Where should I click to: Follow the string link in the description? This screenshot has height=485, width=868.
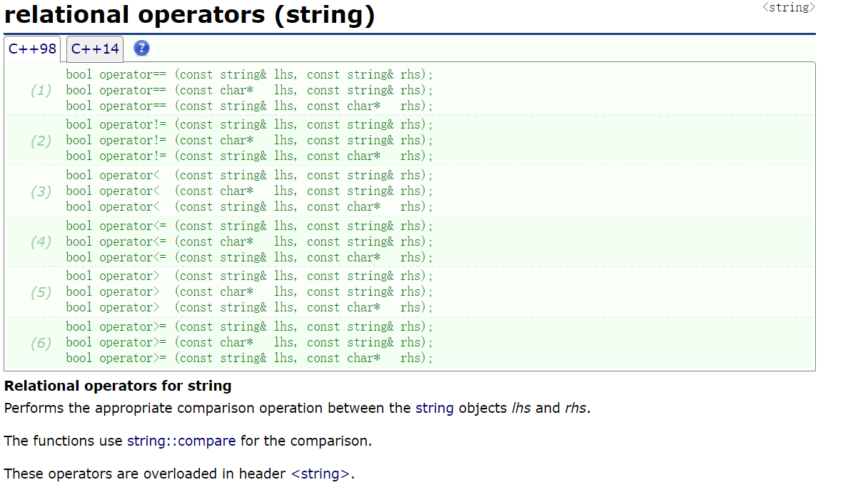435,408
